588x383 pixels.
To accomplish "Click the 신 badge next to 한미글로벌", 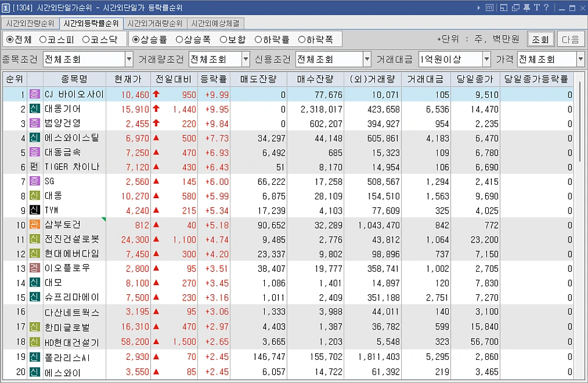I will coord(35,327).
